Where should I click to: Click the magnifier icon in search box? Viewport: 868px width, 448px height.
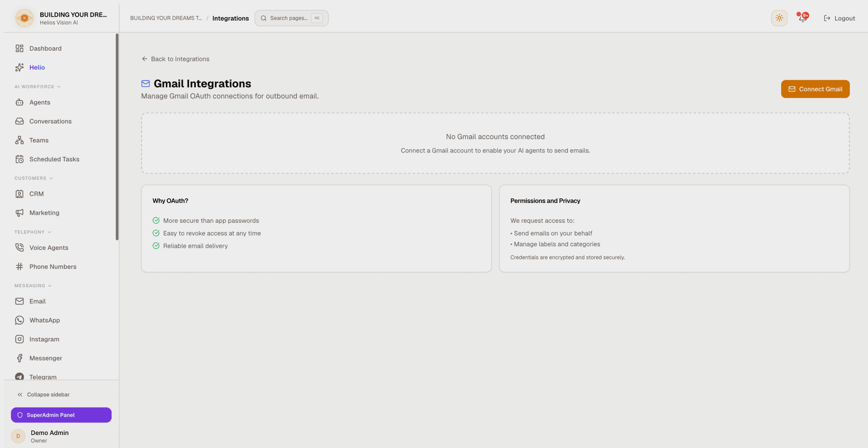pos(264,18)
